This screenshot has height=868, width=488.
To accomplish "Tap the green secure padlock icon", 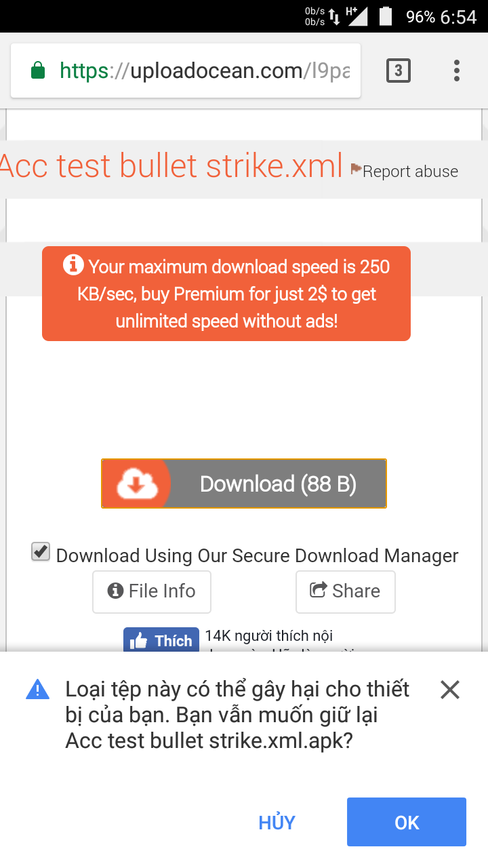I will 38,71.
